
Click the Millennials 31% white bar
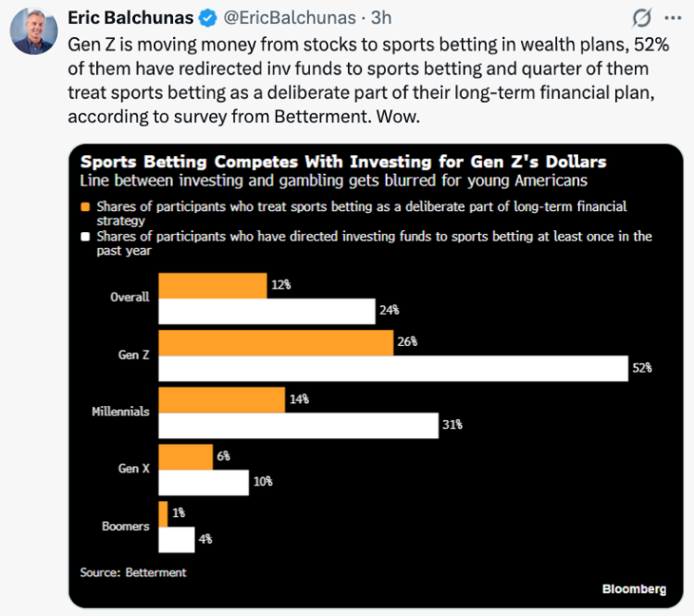(299, 425)
